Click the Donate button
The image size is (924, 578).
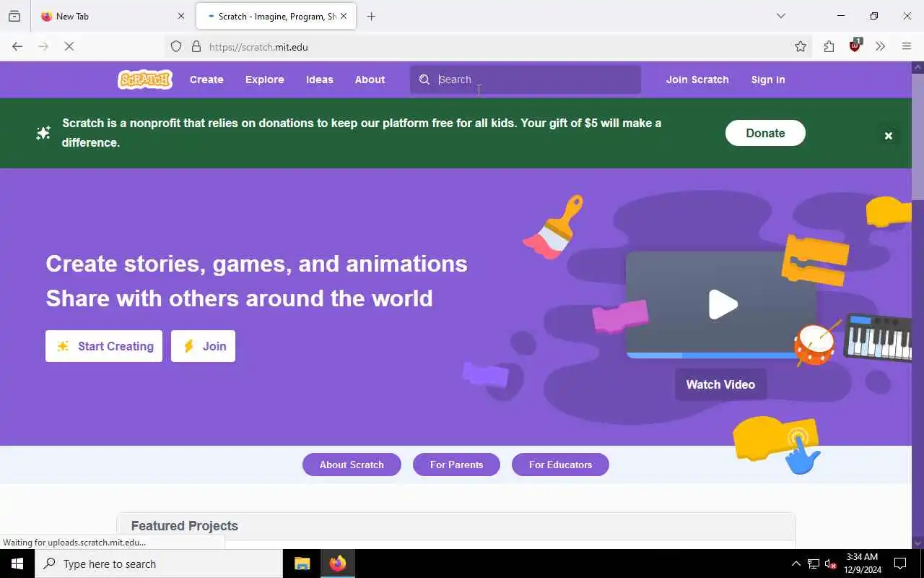[x=765, y=133]
